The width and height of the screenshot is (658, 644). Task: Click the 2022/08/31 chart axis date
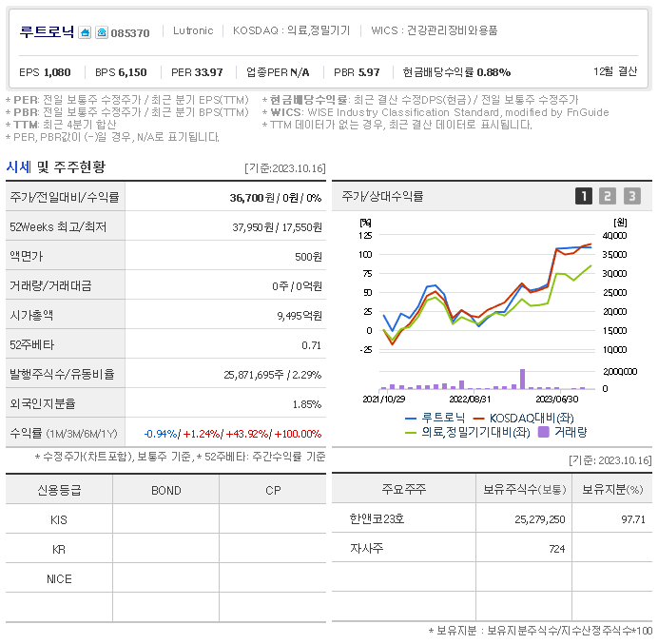pyautogui.click(x=470, y=399)
